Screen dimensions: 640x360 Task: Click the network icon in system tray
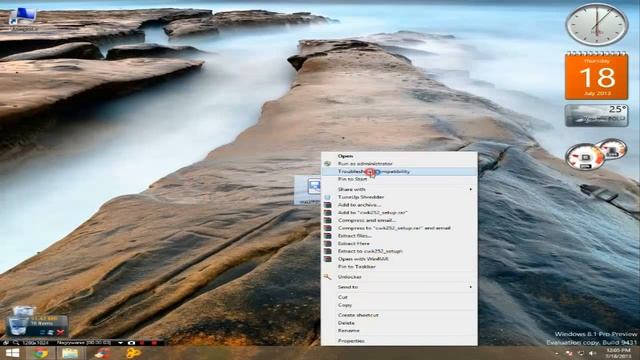coord(580,353)
